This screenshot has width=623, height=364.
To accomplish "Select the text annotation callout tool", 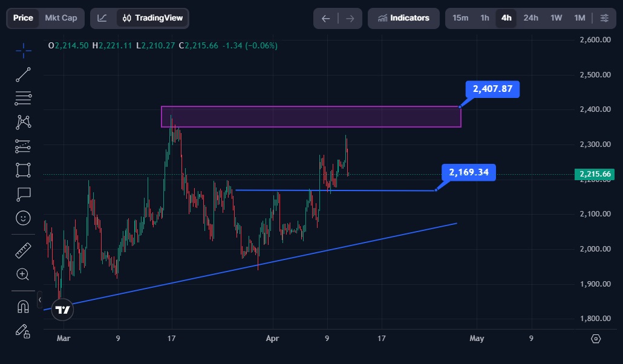I will (24, 194).
